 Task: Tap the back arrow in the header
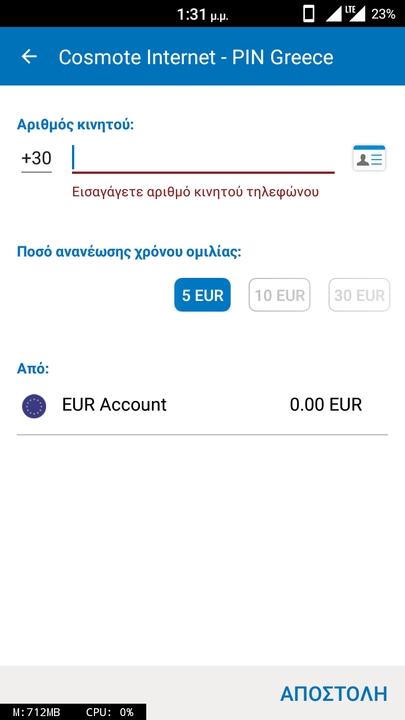click(x=29, y=57)
